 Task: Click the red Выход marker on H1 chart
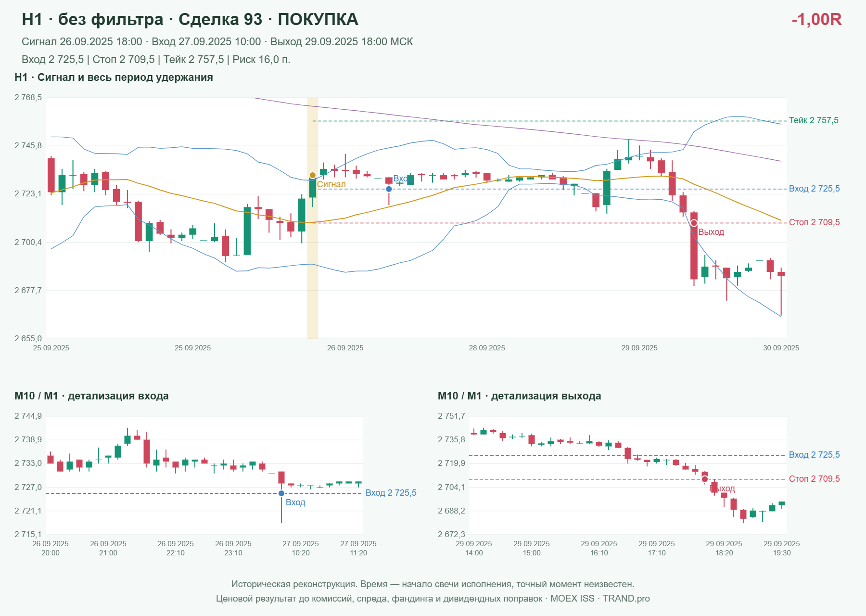click(x=694, y=223)
